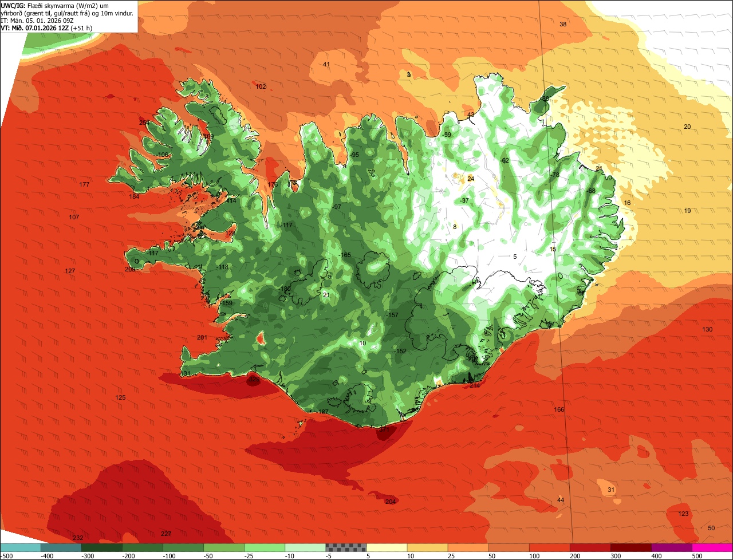Click the value 227 on the map
This screenshot has width=733, height=560.
tap(165, 534)
